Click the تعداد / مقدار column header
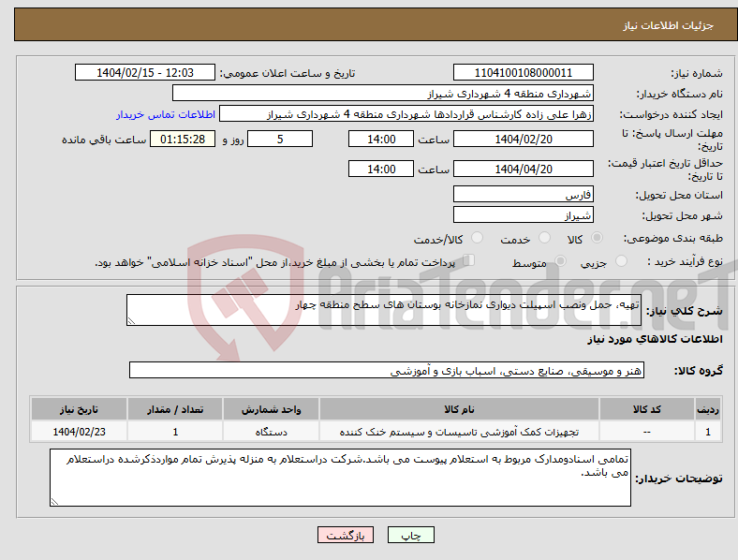Viewport: 738px width, 560px height. point(175,409)
